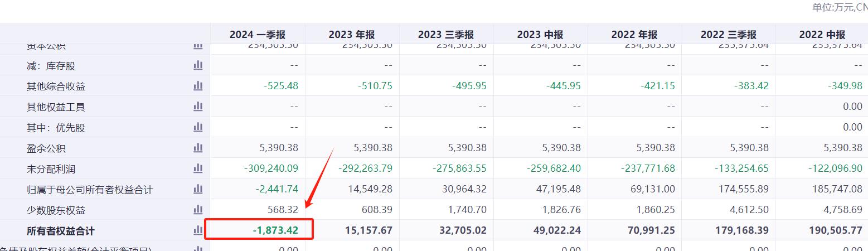Click the 568.32 minority interest cell
Viewport: 868px width, 251px height.
pyautogui.click(x=284, y=210)
